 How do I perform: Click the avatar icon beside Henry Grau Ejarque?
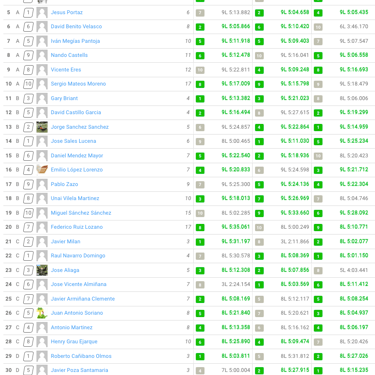[42, 342]
